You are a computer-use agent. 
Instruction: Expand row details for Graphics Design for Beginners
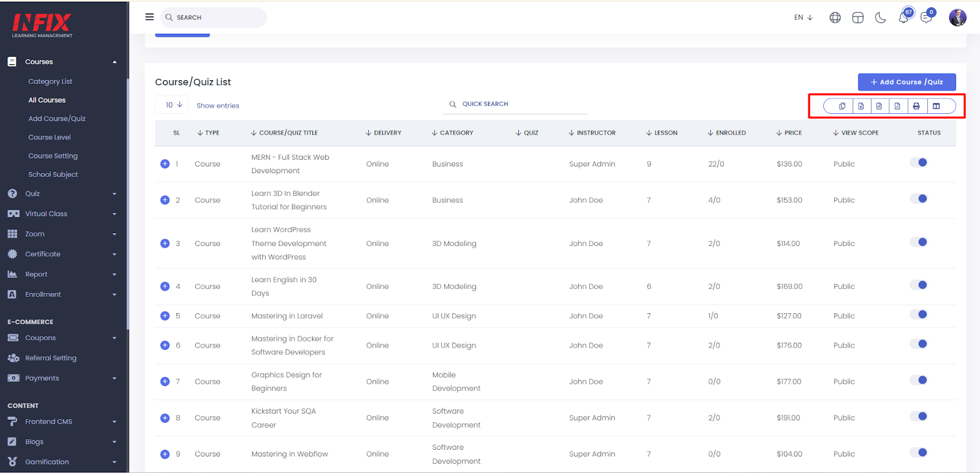165,381
